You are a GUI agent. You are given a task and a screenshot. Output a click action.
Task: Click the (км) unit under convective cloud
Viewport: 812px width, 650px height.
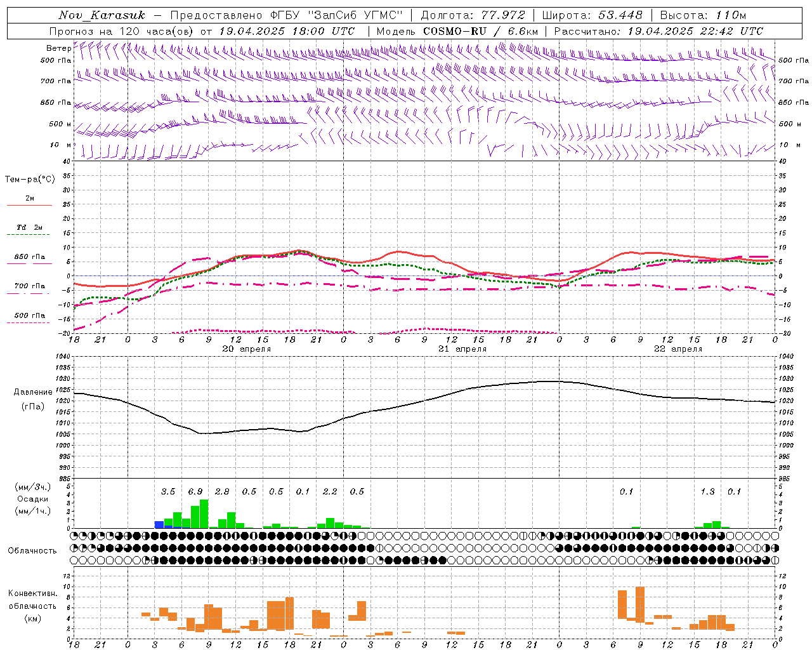[32, 618]
